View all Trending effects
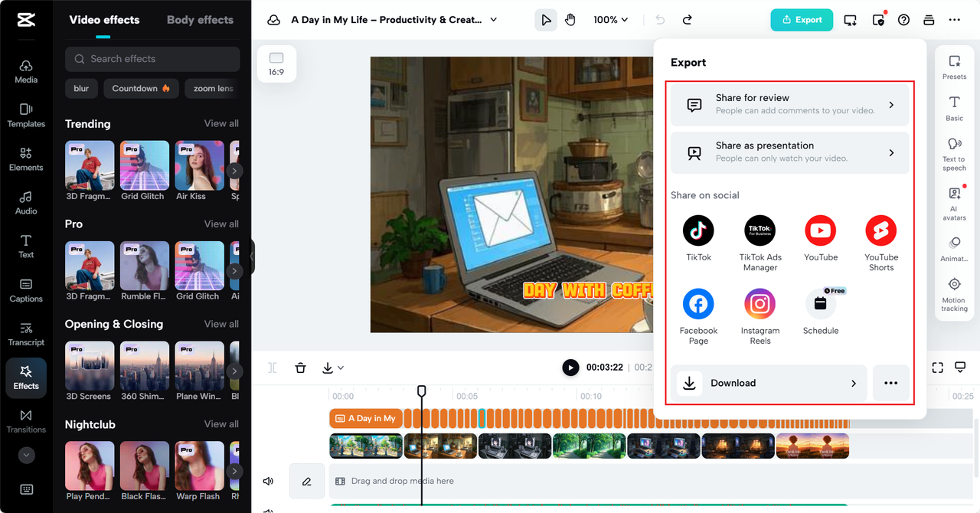980x513 pixels. point(221,123)
